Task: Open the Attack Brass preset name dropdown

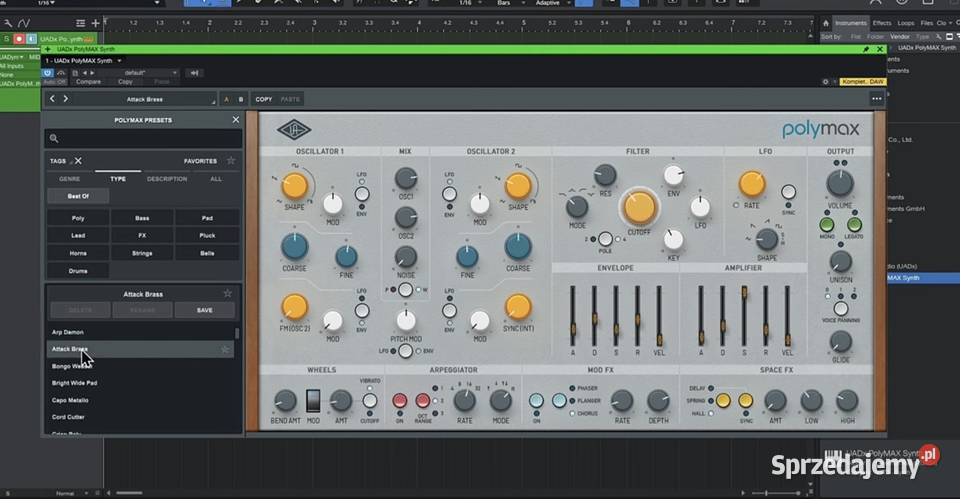Action: pyautogui.click(x=145, y=99)
